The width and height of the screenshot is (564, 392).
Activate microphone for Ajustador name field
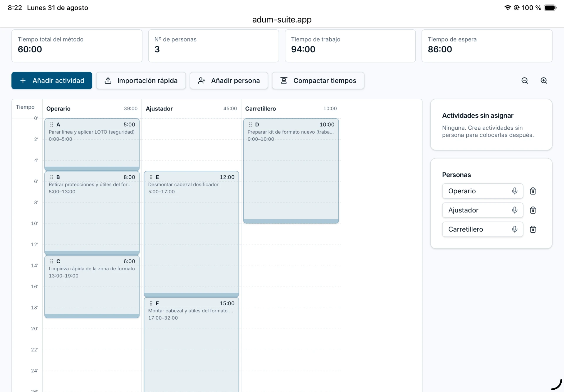[x=515, y=210]
